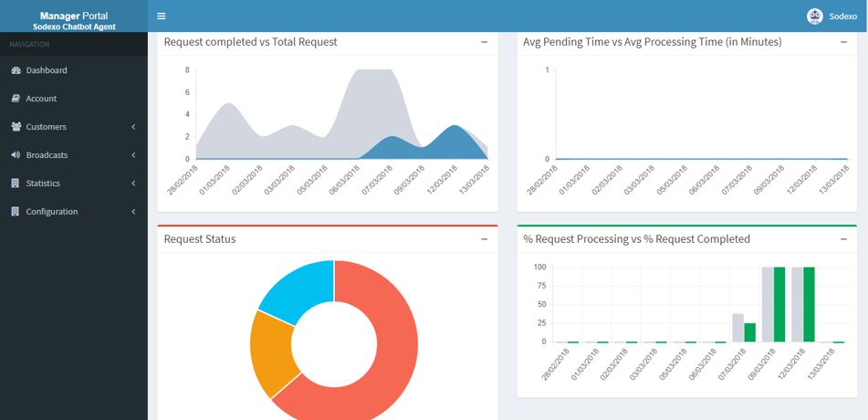Click the Account book icon
The width and height of the screenshot is (868, 420).
click(16, 99)
